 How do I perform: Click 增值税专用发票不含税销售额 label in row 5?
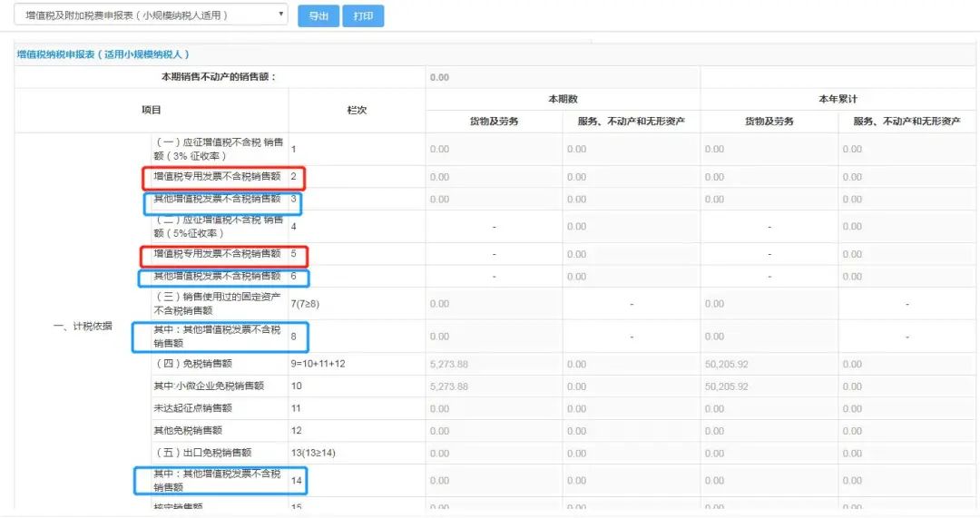[x=217, y=254]
